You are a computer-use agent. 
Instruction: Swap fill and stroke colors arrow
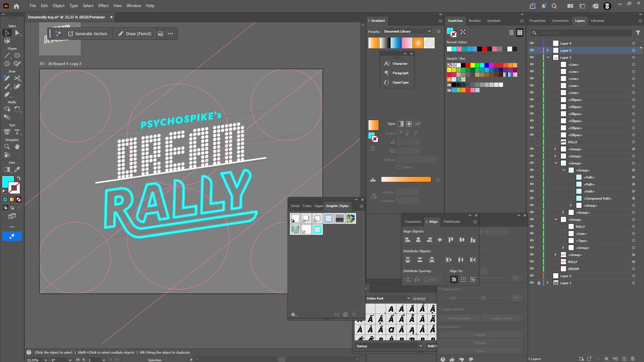coord(20,178)
